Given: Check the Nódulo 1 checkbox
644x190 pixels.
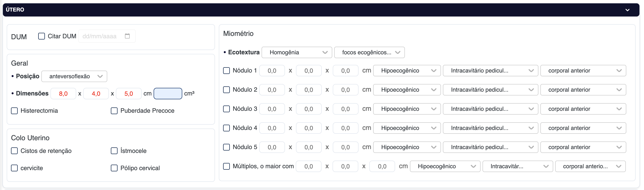Looking at the screenshot, I should tap(226, 71).
